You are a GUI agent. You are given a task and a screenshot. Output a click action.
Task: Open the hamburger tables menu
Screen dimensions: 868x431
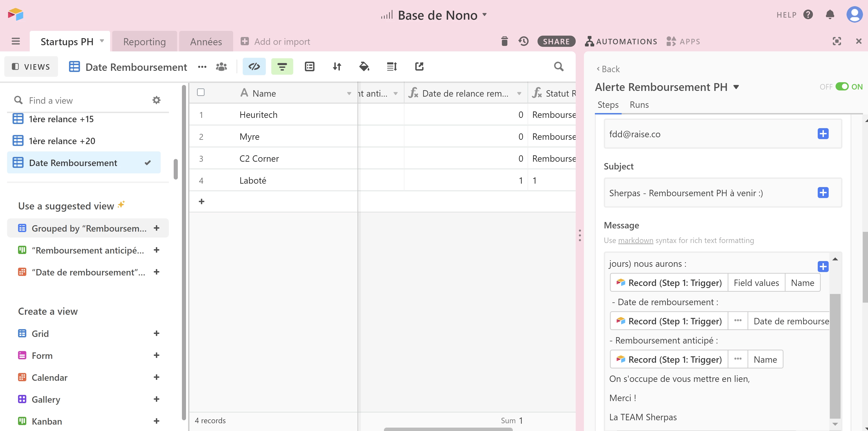click(x=16, y=41)
